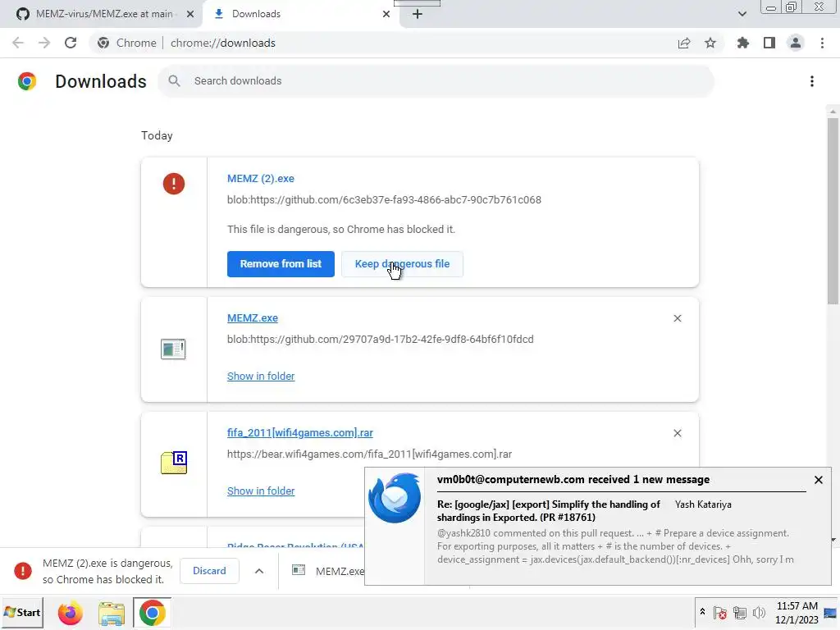Open the tab search dropdown chevron
This screenshot has width=840, height=630.
click(742, 14)
